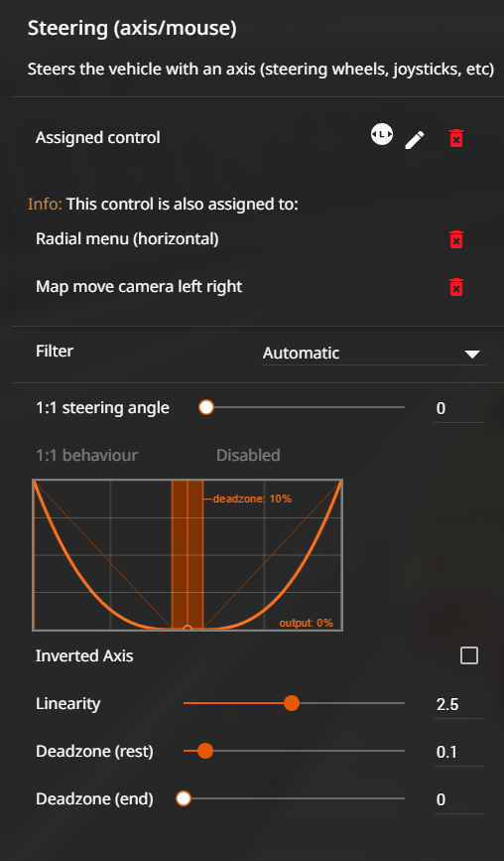Click the Deadzone (end) value field
This screenshot has height=861, width=504.
(x=459, y=799)
